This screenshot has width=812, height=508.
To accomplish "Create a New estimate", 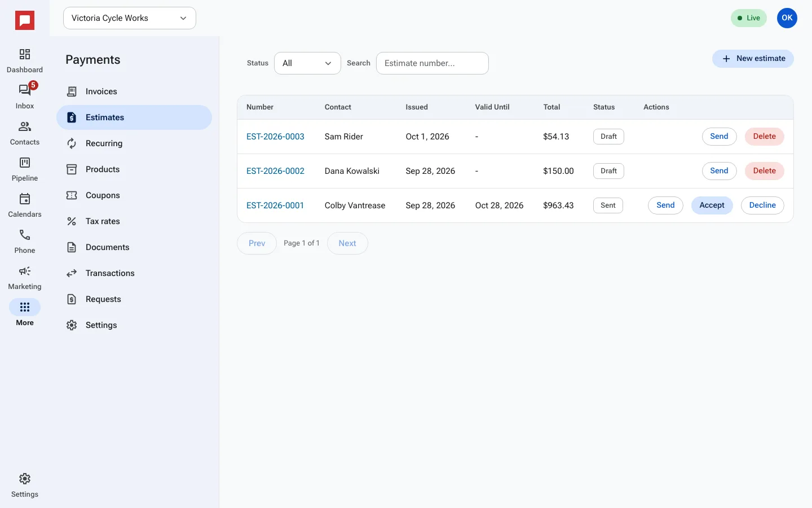I will point(753,59).
